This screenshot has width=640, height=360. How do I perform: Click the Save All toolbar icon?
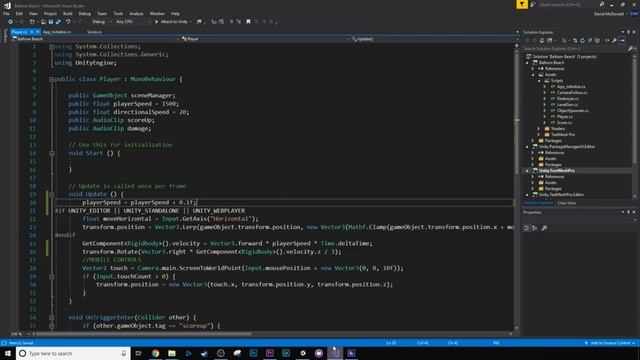click(x=58, y=22)
